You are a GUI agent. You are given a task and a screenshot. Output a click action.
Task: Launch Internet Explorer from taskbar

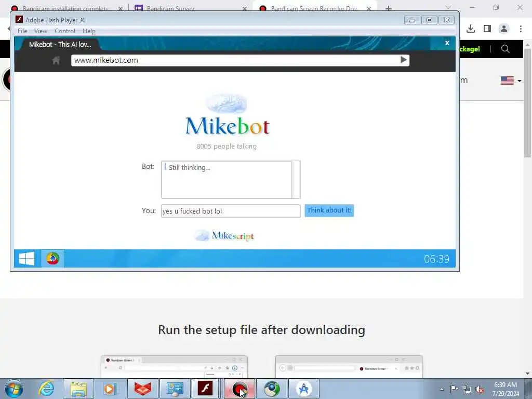click(x=46, y=389)
